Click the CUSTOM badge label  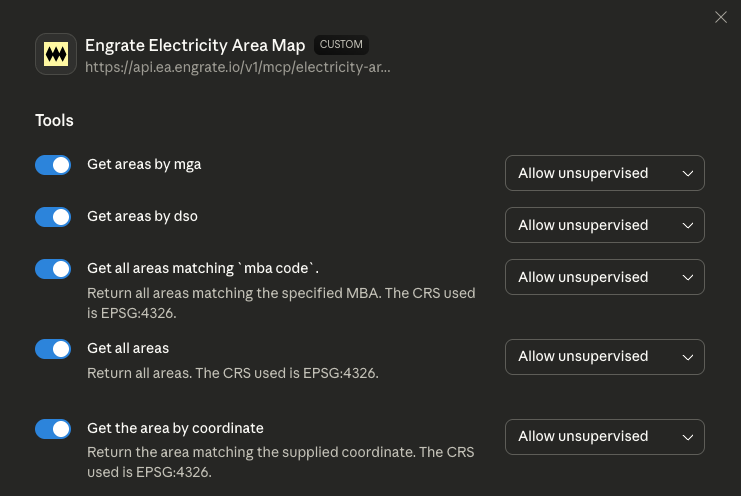(341, 45)
